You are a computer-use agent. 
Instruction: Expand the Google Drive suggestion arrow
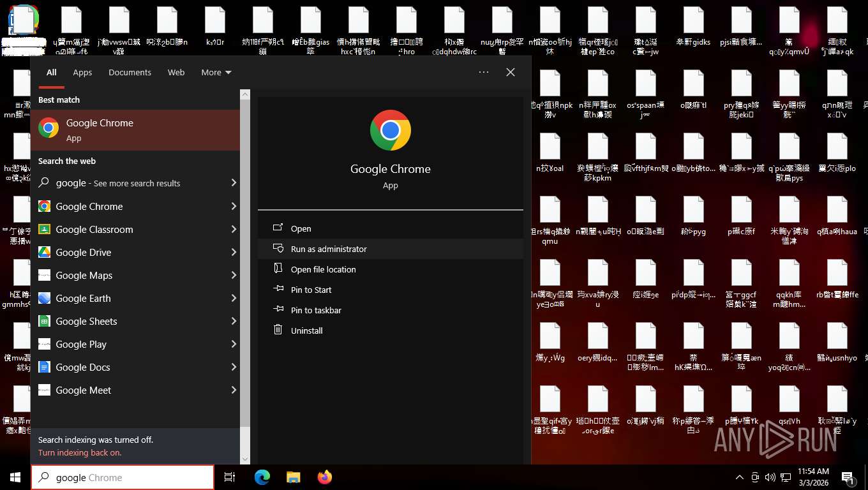pyautogui.click(x=234, y=252)
